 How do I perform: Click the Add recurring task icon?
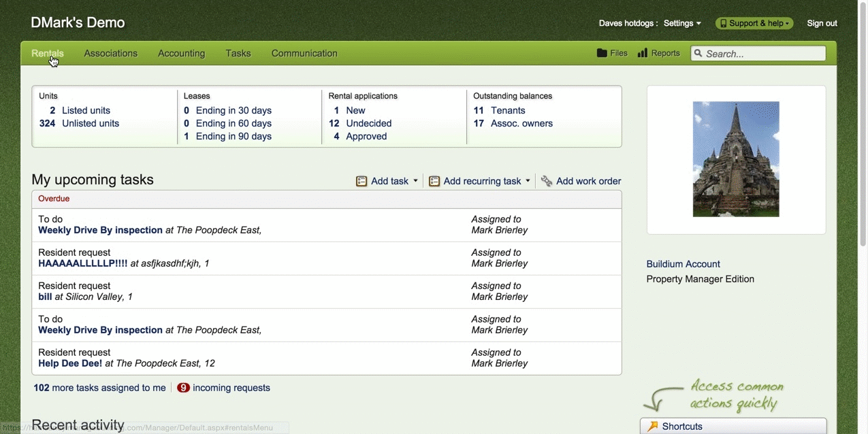click(434, 181)
